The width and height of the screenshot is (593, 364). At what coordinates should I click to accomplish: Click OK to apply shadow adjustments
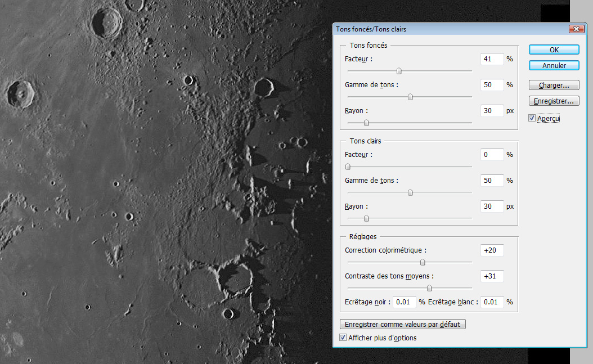(554, 50)
